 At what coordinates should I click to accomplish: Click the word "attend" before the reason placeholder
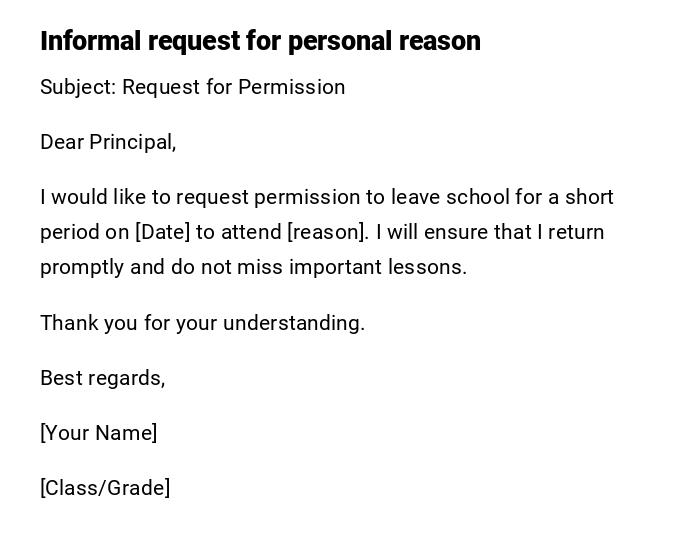click(251, 232)
